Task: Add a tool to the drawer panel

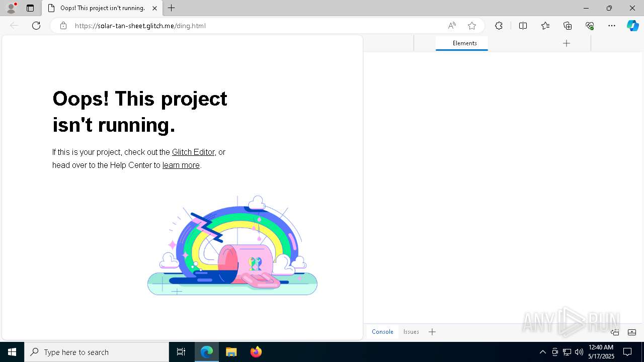Action: click(432, 332)
